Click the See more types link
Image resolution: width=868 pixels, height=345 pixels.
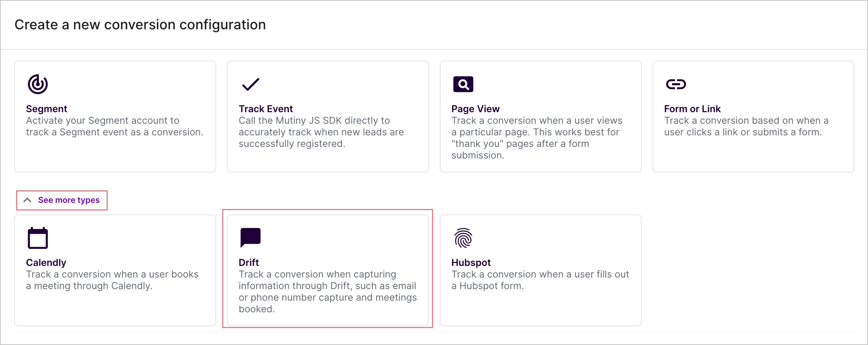69,200
